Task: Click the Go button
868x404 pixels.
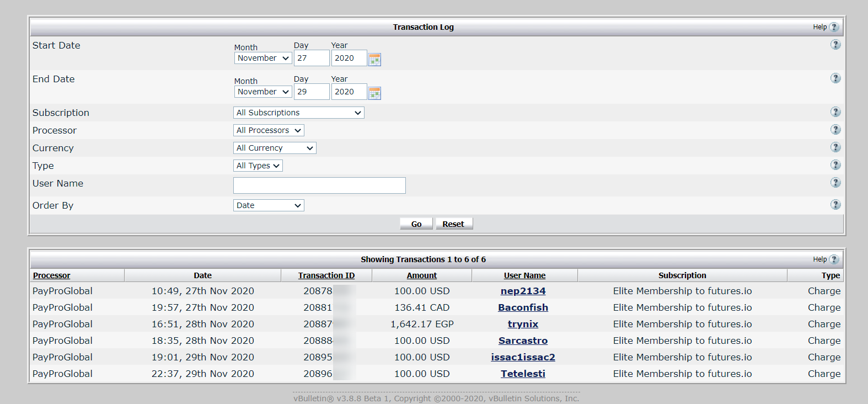Action: (416, 224)
